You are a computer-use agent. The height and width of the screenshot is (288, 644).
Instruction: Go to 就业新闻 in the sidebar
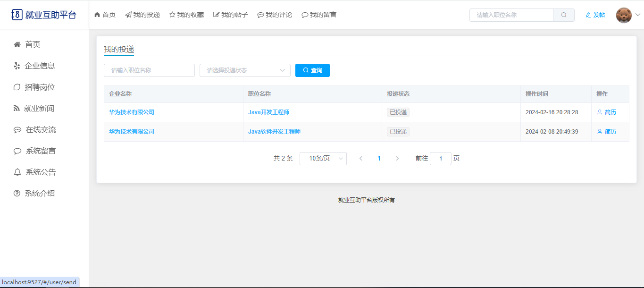[x=39, y=109]
